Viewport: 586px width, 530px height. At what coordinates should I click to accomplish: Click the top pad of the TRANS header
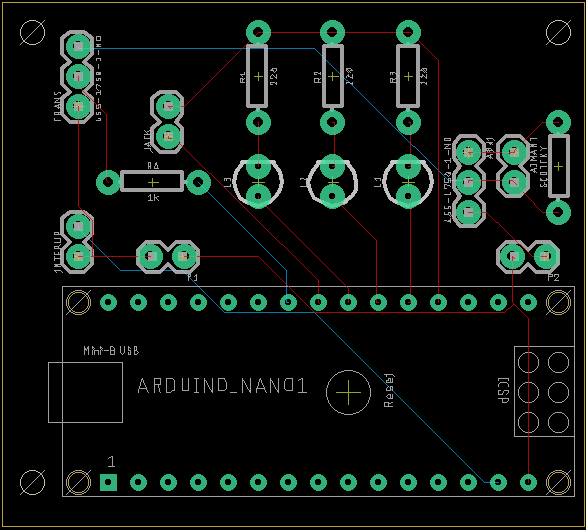click(78, 46)
